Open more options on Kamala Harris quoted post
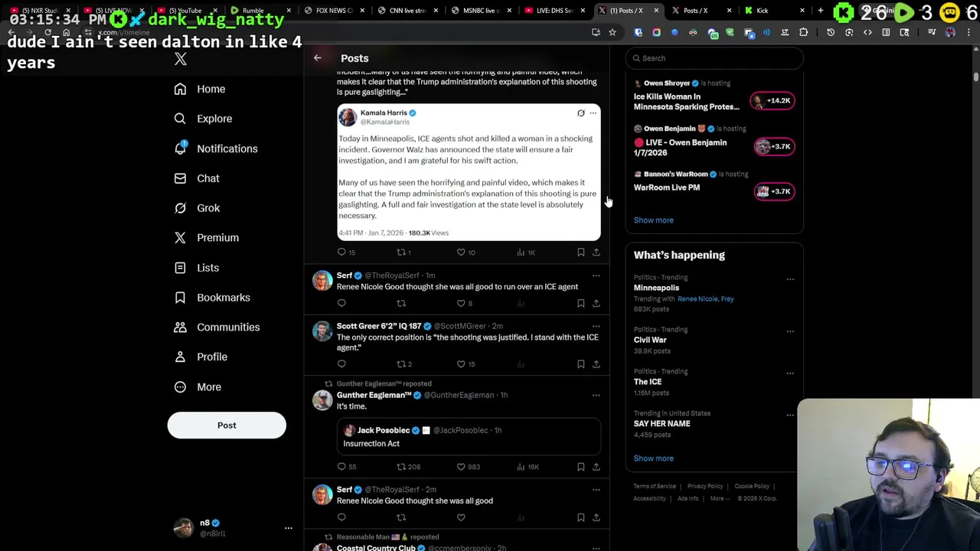The height and width of the screenshot is (551, 980). (x=593, y=113)
